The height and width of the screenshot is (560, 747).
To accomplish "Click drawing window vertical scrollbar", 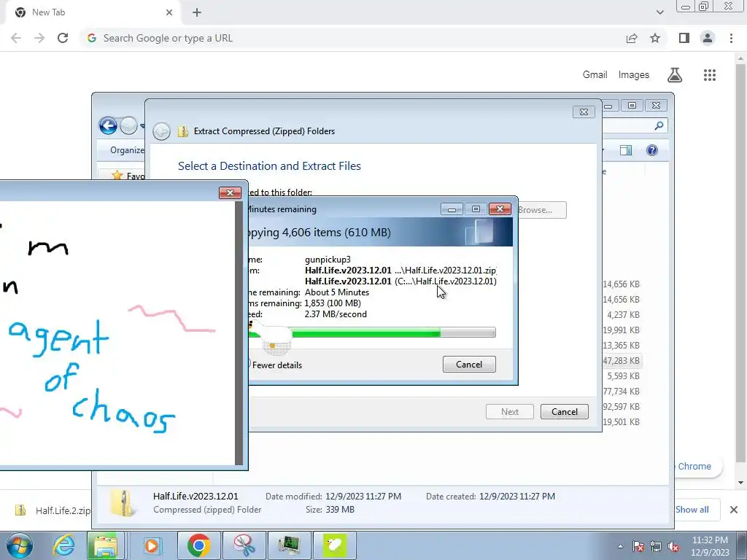I will pos(239,332).
